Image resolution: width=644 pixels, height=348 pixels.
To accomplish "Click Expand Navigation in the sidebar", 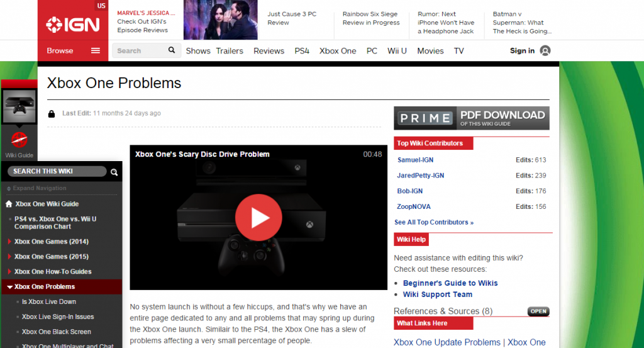I will [x=39, y=188].
